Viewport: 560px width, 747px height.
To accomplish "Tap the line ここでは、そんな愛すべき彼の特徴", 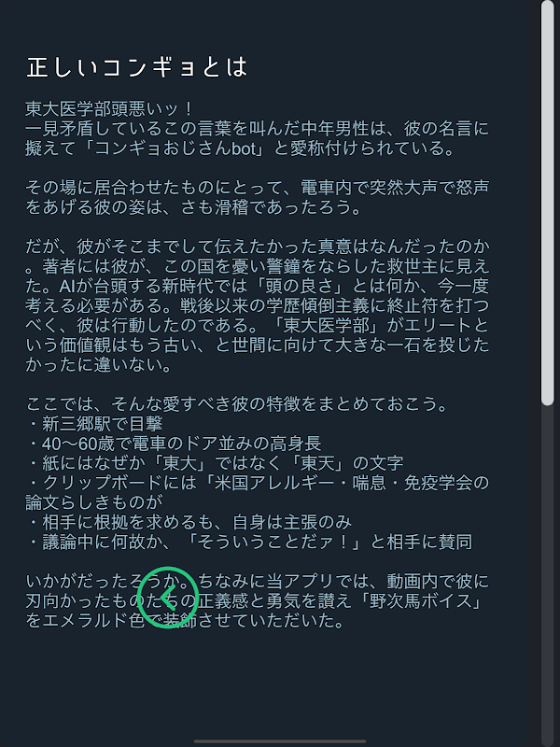I will 237,404.
